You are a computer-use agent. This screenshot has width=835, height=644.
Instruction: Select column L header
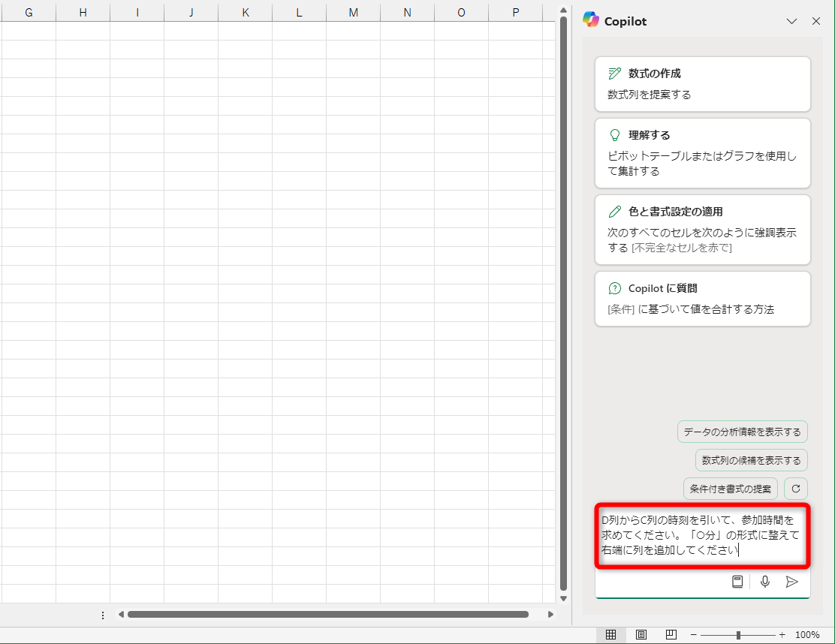point(300,12)
